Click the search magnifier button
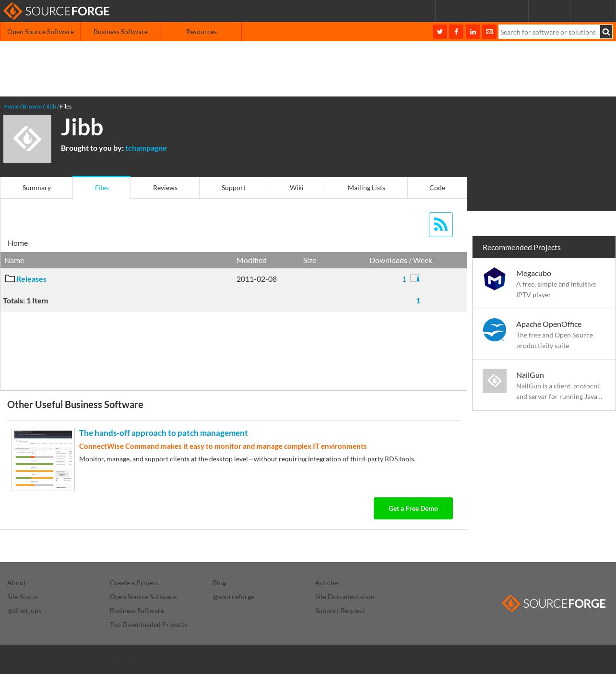616x674 pixels. [x=606, y=32]
